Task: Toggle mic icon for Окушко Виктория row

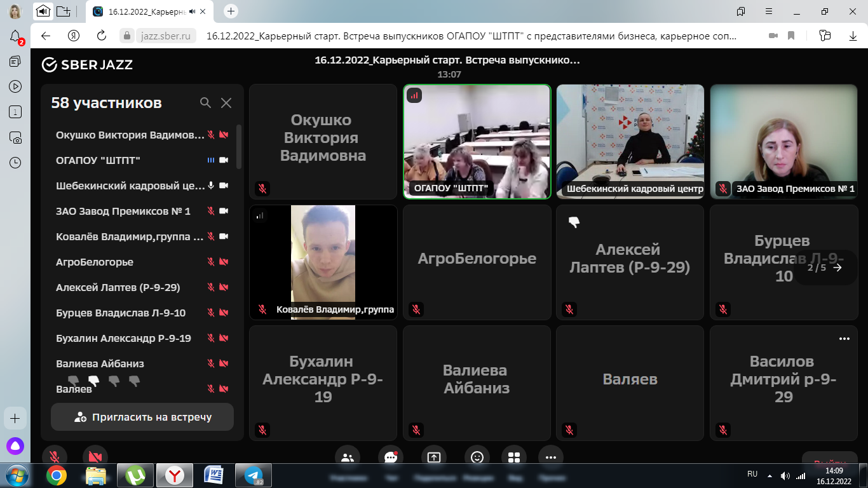Action: tap(211, 135)
